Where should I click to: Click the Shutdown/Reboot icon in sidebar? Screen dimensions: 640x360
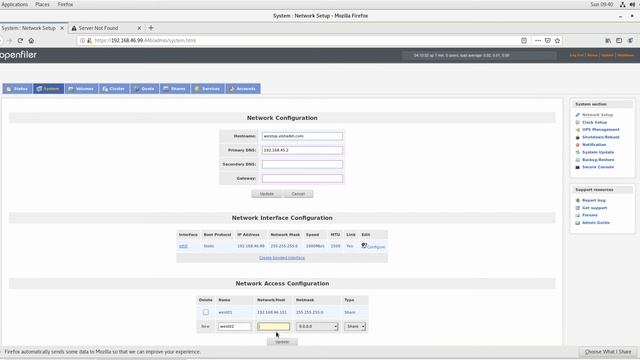578,138
